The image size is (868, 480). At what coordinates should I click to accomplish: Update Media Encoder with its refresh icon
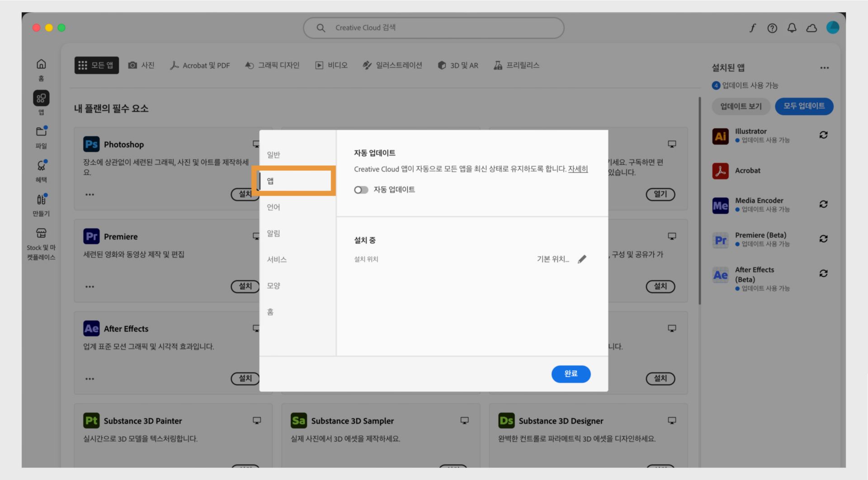click(x=824, y=204)
